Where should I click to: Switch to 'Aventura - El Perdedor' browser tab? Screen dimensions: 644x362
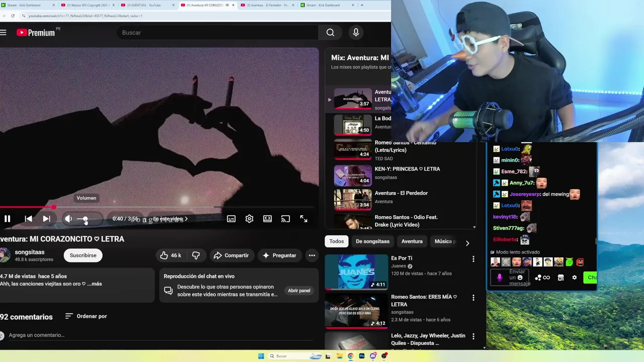click(x=267, y=5)
